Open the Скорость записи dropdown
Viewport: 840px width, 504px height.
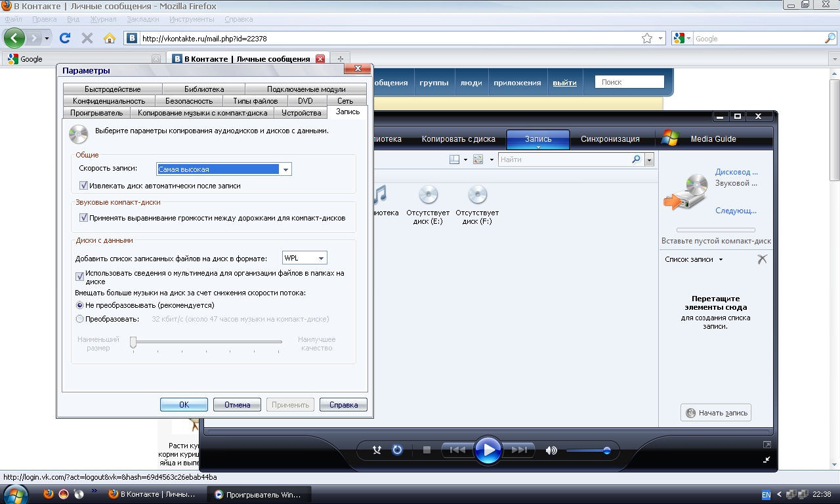pos(285,169)
